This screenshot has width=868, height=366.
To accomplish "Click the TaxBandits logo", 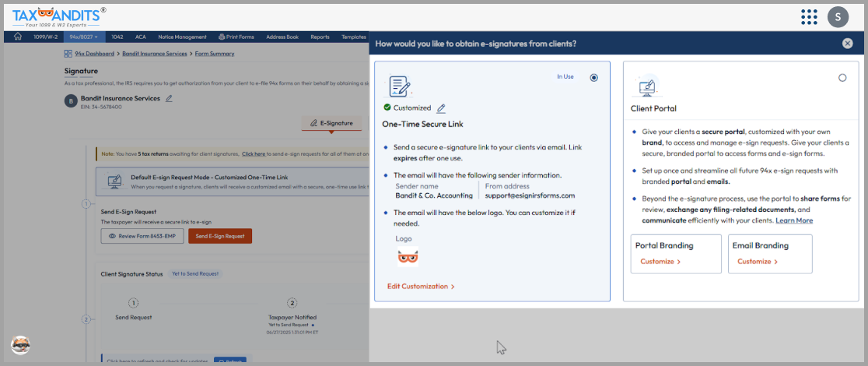I will click(58, 18).
